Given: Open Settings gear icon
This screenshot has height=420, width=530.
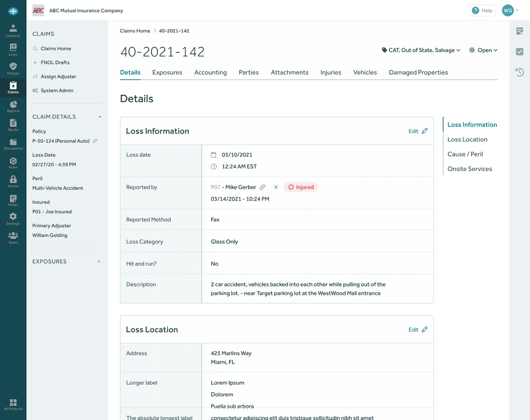Looking at the screenshot, I should tap(13, 219).
